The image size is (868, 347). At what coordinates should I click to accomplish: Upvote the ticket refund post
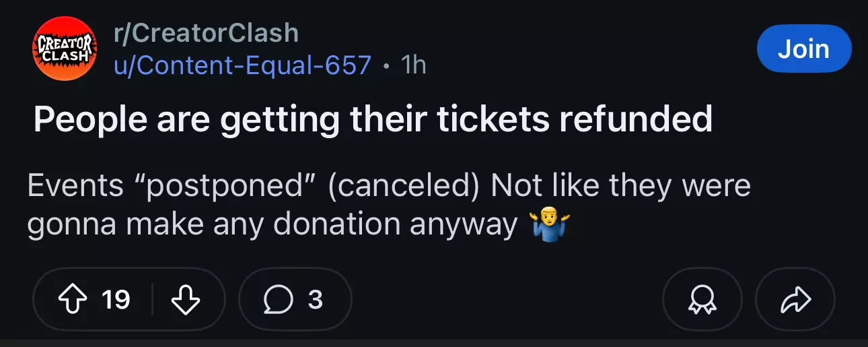point(73,299)
